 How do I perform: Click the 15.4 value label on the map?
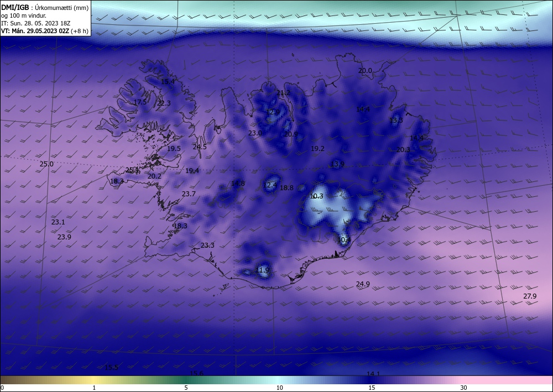(168, 82)
